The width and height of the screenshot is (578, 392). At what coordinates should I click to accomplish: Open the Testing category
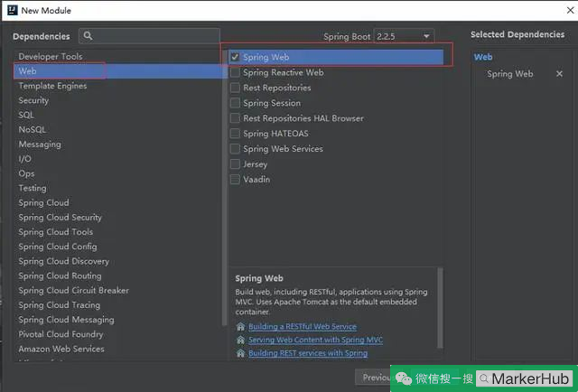[x=118, y=188]
